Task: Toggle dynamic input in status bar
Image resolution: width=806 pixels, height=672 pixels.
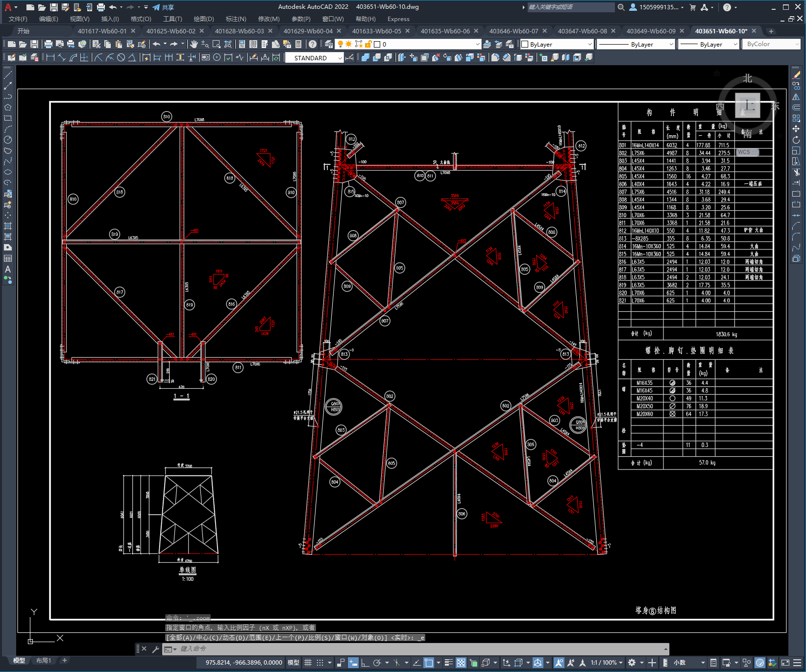Action: pos(353,663)
